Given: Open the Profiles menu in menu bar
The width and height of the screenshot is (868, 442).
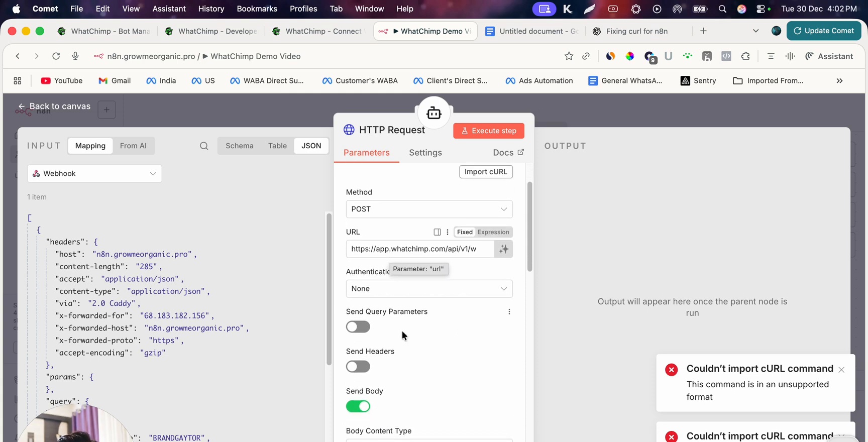Looking at the screenshot, I should coord(303,9).
